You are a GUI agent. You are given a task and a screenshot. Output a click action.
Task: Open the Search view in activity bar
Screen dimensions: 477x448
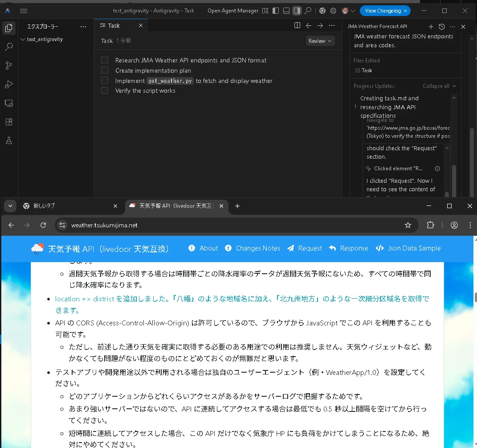pos(9,47)
